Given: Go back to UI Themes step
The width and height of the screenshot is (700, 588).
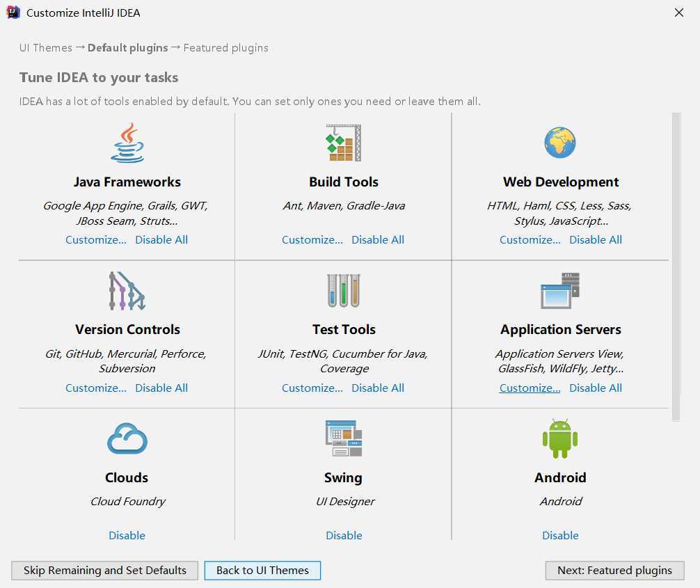Looking at the screenshot, I should tap(262, 571).
